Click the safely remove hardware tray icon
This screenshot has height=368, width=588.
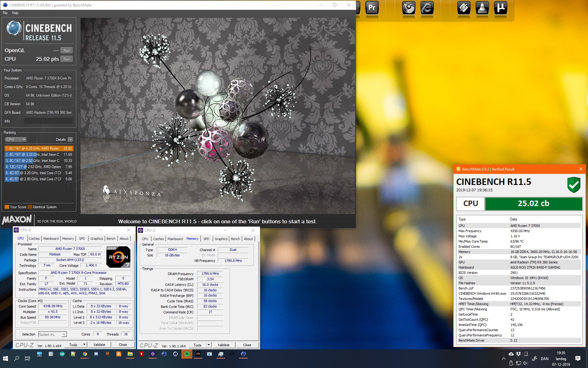(x=511, y=363)
